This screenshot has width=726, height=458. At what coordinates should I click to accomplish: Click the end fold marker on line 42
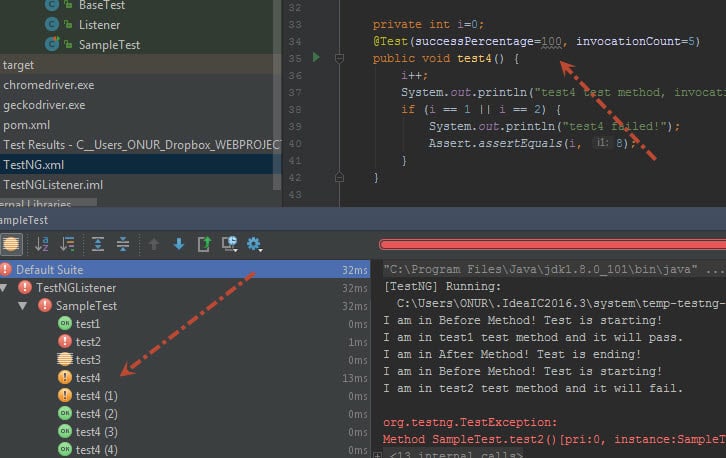click(x=339, y=177)
